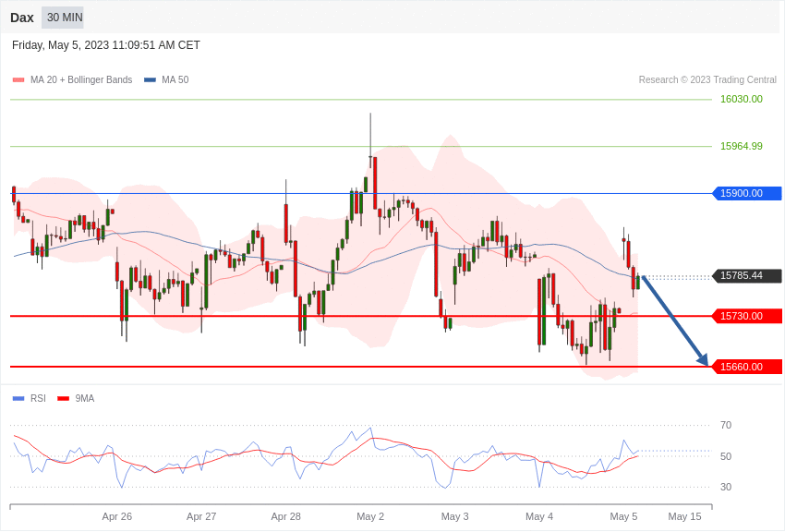Select the dark 15785.44 current price tag
Screen dimensions: 785x532
747,275
